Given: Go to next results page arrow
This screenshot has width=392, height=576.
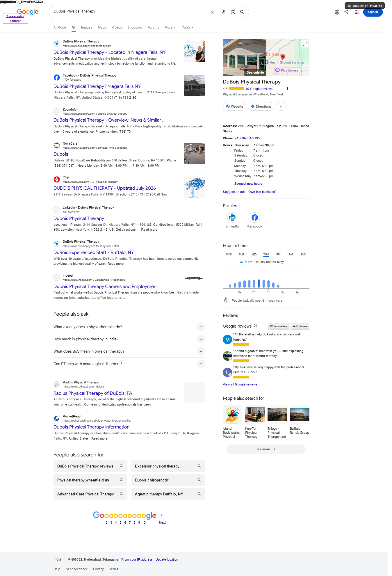Looking at the screenshot, I should [x=162, y=515].
